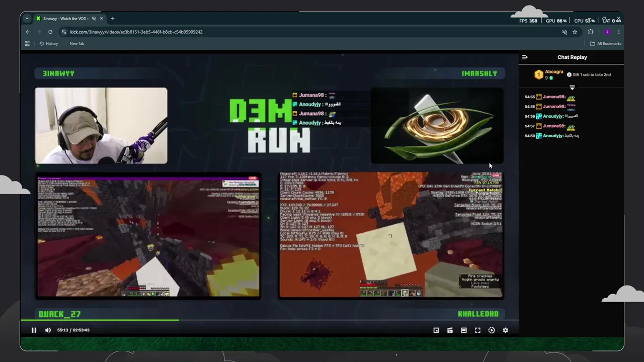Click the number 1 gold rank badge
This screenshot has width=644, height=362.
click(539, 75)
